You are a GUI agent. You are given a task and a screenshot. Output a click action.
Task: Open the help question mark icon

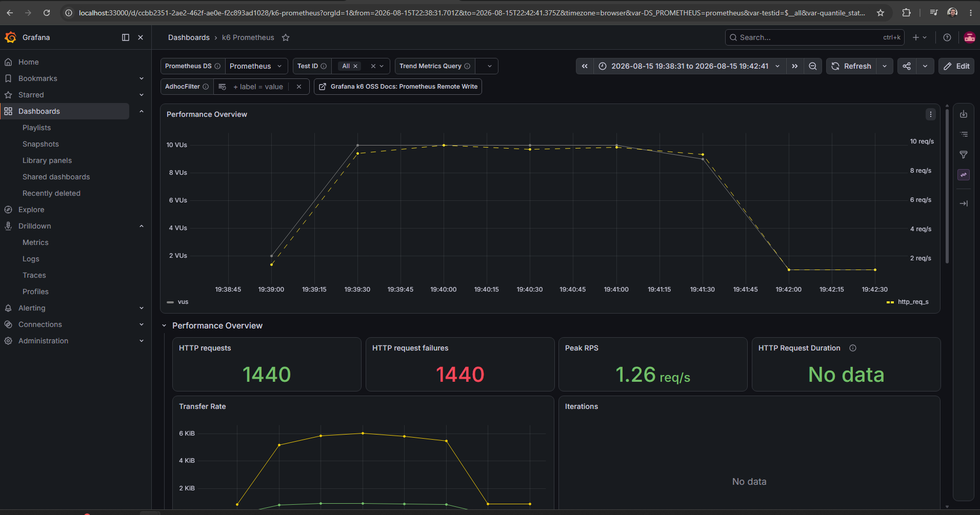tap(947, 37)
